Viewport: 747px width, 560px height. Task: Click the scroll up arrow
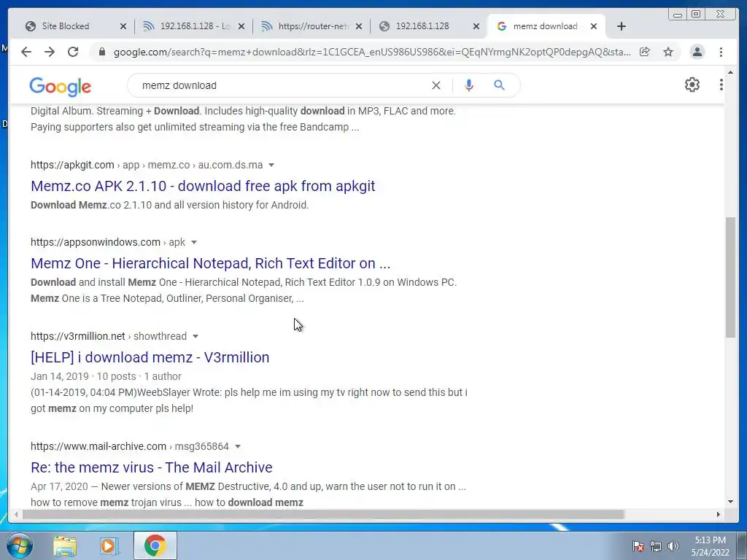point(730,72)
